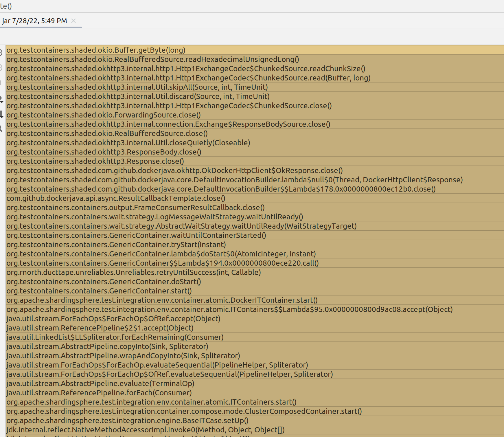Click the circled minus zoom-out icon
Screen dimensions: 504x437
1,67
